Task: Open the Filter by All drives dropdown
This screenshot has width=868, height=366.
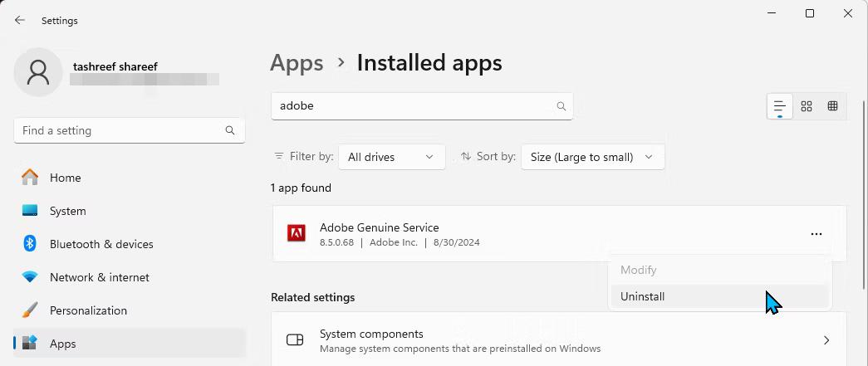Action: tap(391, 157)
